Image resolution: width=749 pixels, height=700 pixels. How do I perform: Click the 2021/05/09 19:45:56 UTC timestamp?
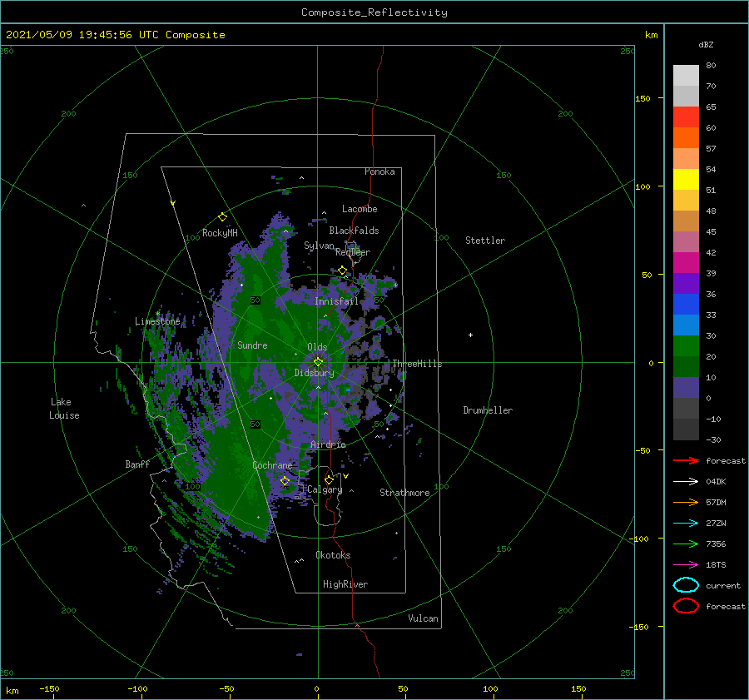(82, 35)
